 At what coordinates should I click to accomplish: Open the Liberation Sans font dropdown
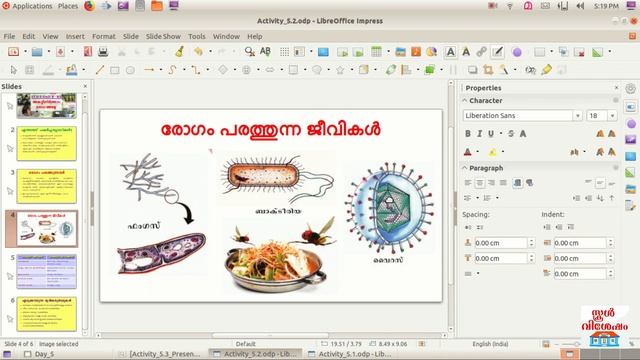tap(577, 116)
